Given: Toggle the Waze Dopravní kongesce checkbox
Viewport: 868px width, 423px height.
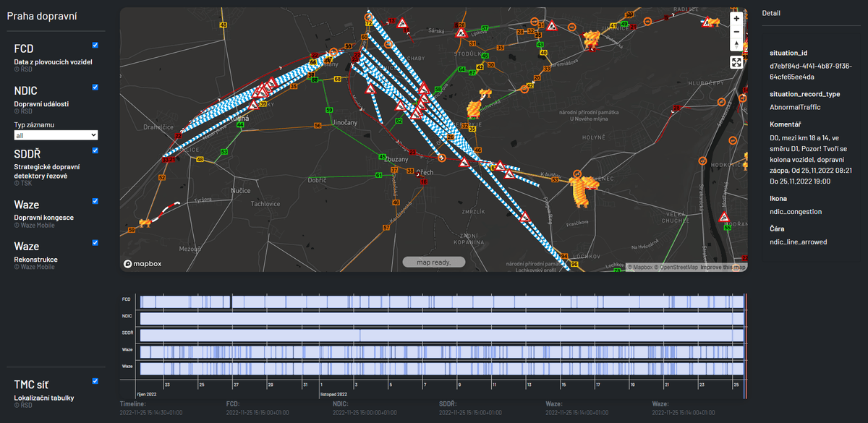Looking at the screenshot, I should [95, 201].
